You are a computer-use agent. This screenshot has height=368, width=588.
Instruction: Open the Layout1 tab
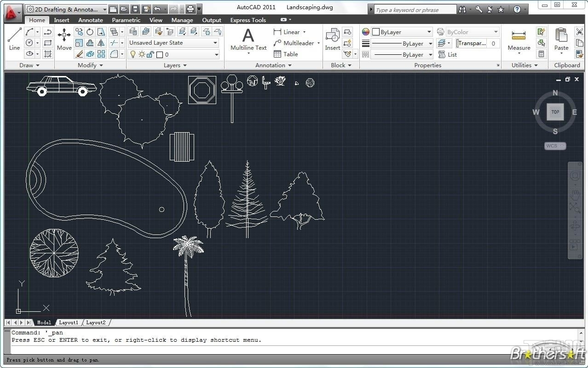tap(68, 322)
